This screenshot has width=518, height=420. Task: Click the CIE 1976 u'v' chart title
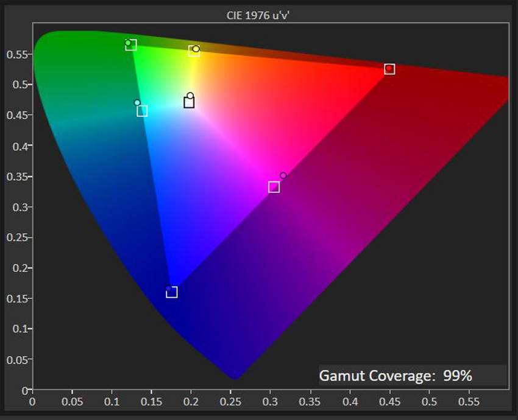(x=258, y=13)
